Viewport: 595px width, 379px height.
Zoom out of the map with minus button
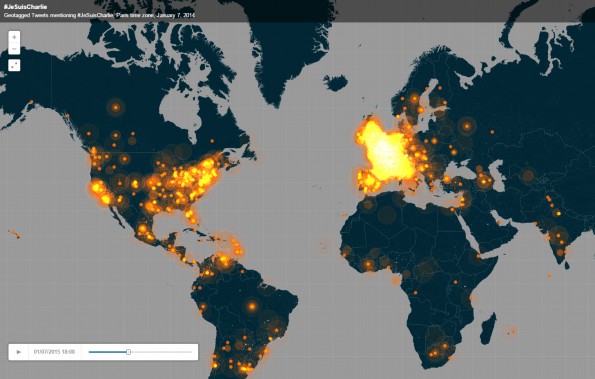tap(14, 49)
